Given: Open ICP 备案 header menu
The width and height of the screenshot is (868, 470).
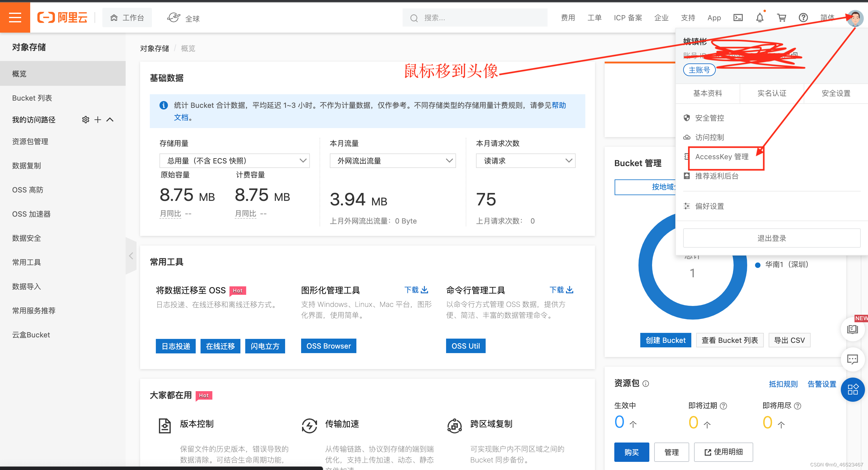Looking at the screenshot, I should pos(628,18).
